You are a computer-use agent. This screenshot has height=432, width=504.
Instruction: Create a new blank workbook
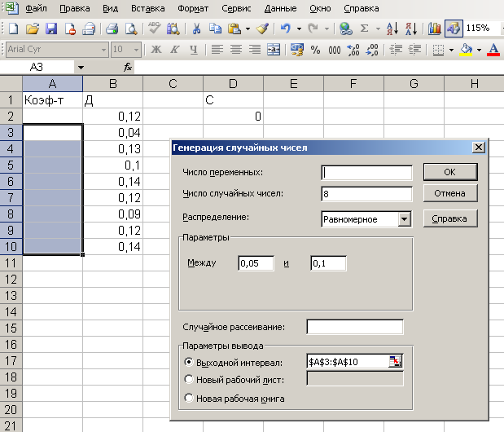[14, 29]
